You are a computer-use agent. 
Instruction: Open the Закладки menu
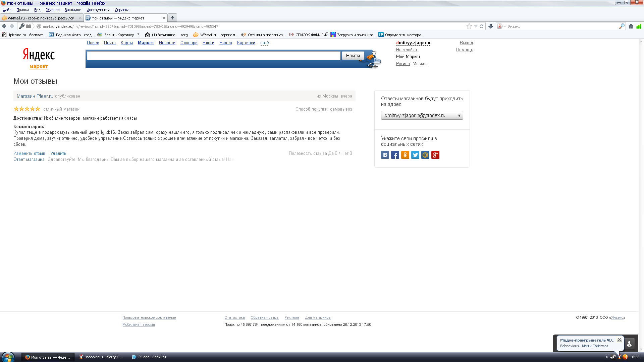73,10
